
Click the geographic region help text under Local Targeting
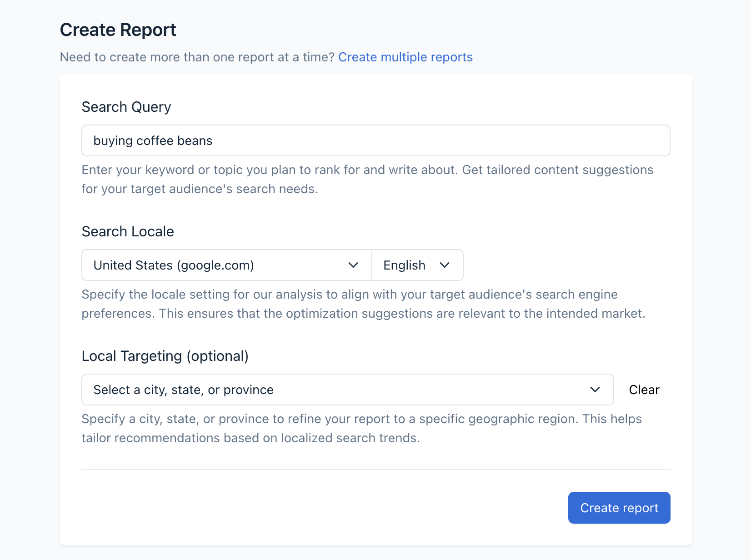pos(361,428)
